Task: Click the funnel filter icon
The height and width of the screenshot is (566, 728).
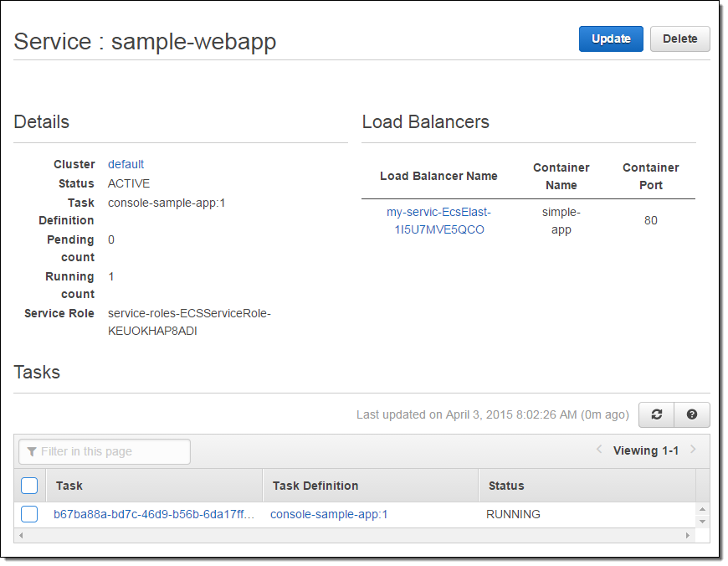Action: (x=32, y=452)
